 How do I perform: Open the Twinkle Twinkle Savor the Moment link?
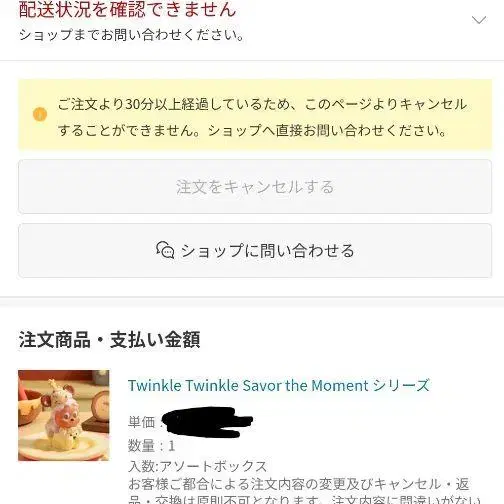coord(279,386)
